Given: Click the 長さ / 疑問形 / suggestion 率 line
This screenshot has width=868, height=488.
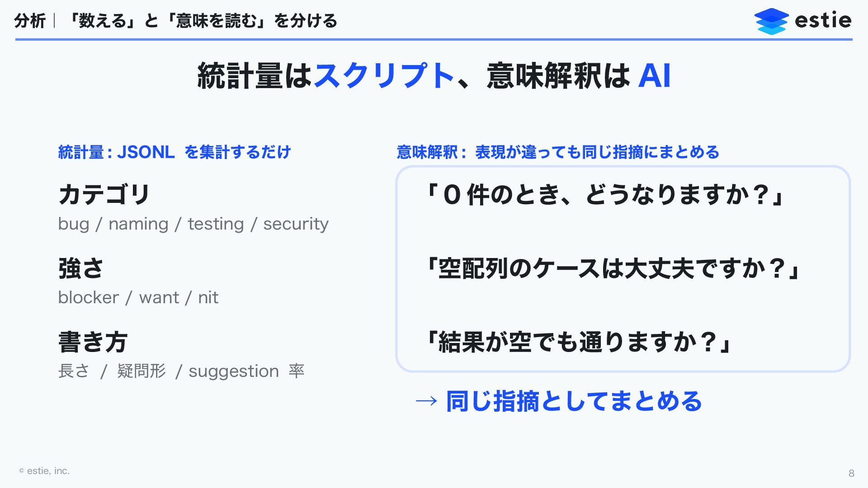Looking at the screenshot, I should pyautogui.click(x=181, y=371).
